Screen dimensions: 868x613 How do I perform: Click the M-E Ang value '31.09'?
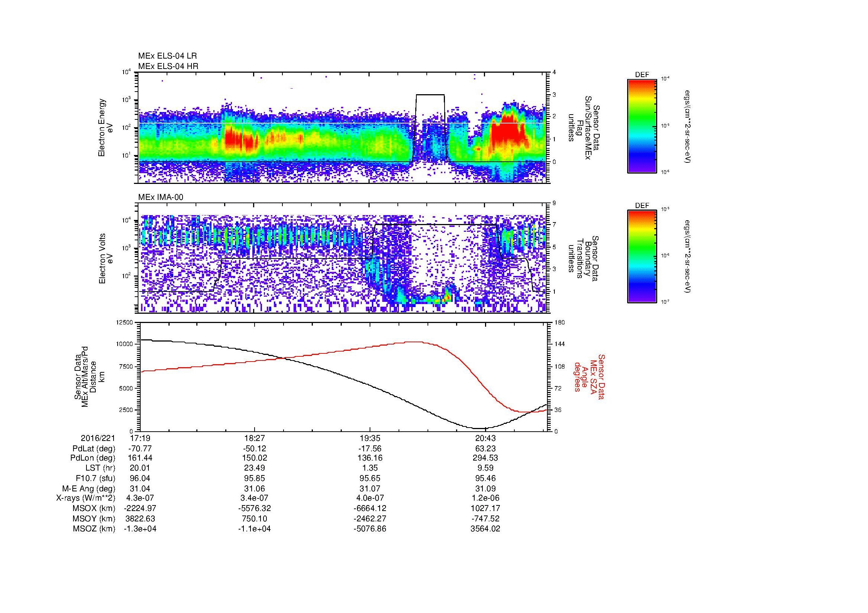485,488
